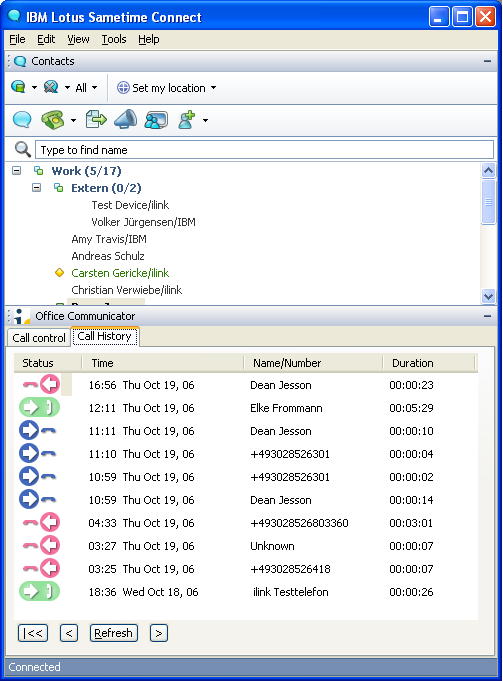Collapse the Extern subgroup
This screenshot has width=503, height=681.
(36, 188)
